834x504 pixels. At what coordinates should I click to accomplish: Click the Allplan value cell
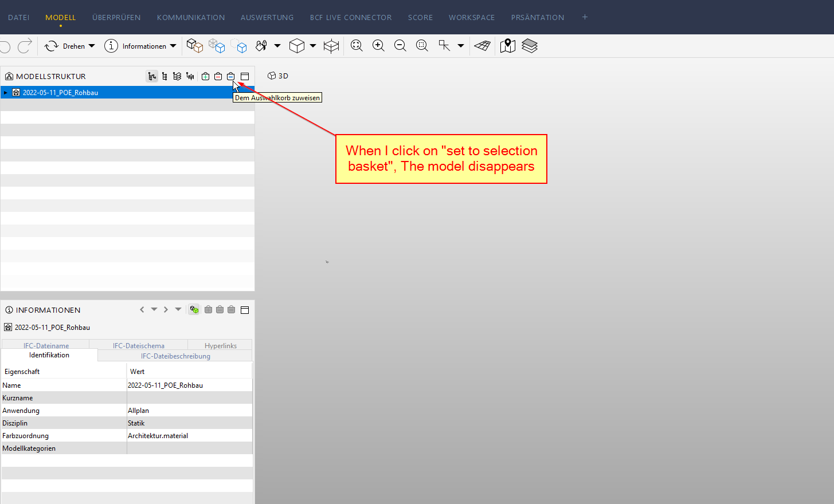190,410
